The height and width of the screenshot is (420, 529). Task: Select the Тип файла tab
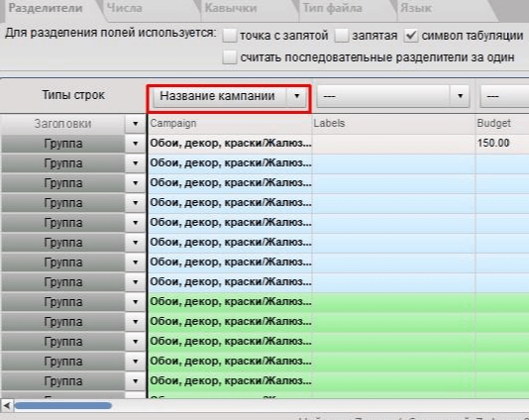(x=332, y=8)
